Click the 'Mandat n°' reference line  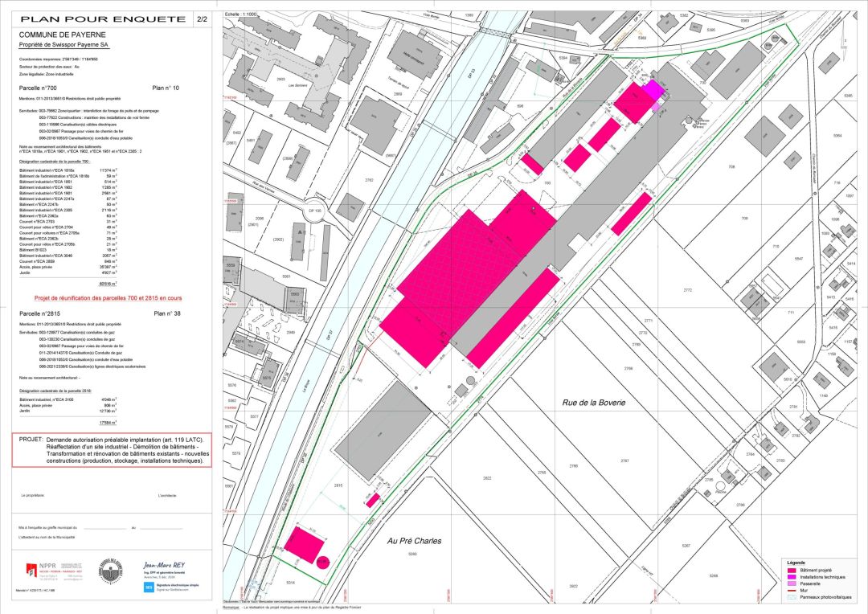coord(35,590)
